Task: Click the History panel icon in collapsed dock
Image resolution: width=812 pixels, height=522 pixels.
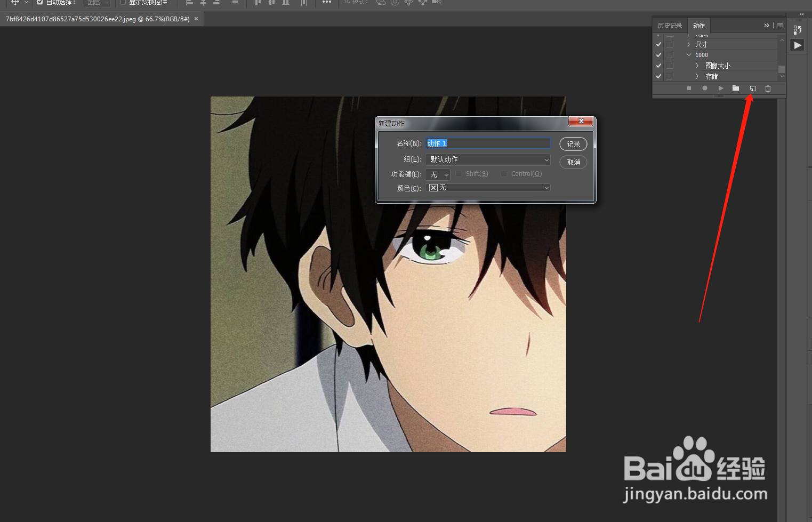Action: [x=797, y=30]
